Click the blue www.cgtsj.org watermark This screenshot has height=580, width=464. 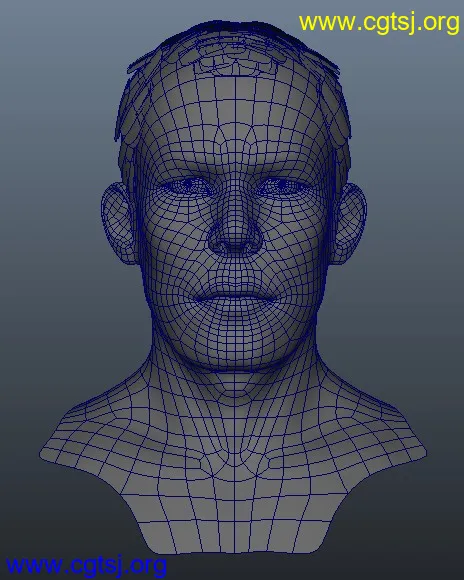pyautogui.click(x=87, y=566)
